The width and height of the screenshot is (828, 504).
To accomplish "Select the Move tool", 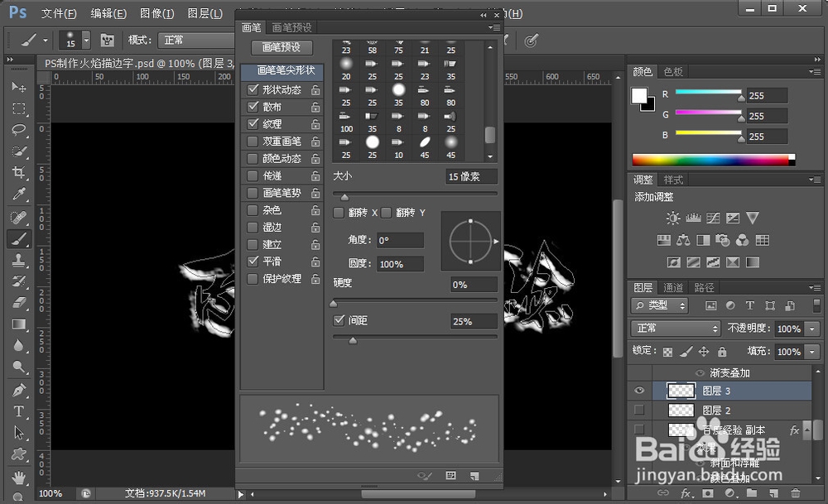I will click(19, 87).
